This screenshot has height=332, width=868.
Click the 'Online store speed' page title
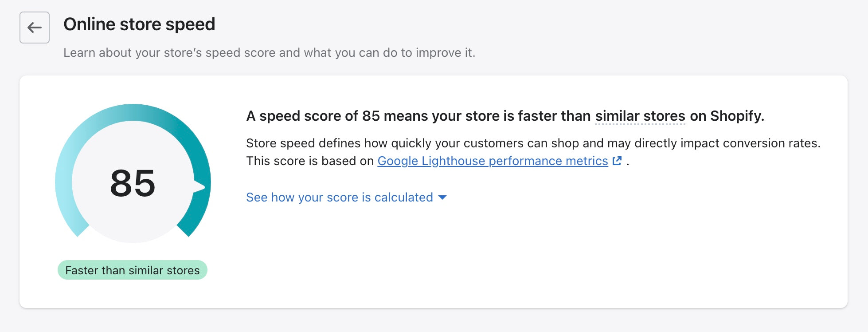tap(139, 24)
